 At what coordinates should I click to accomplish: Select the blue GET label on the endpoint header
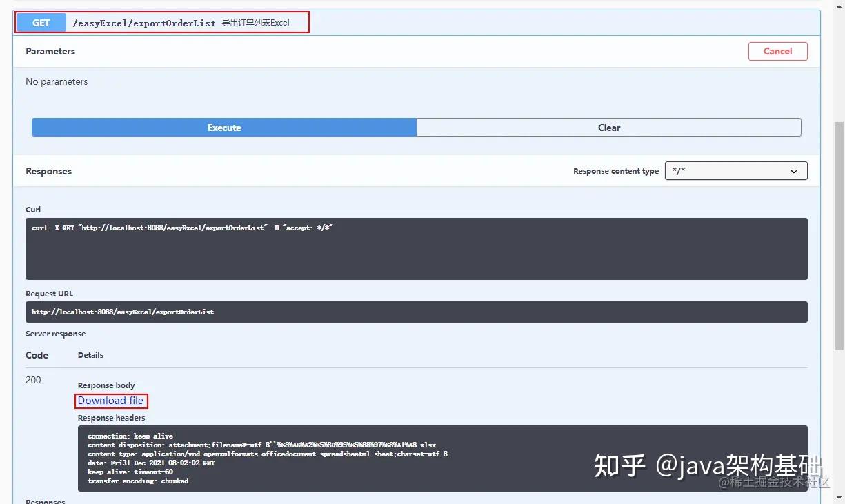click(40, 22)
